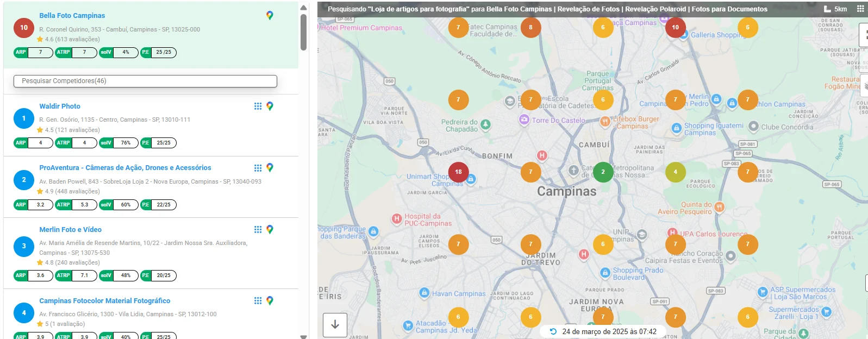
Task: Click the Quinta do Aveiro Pesqueiro icon
Action: tap(719, 206)
